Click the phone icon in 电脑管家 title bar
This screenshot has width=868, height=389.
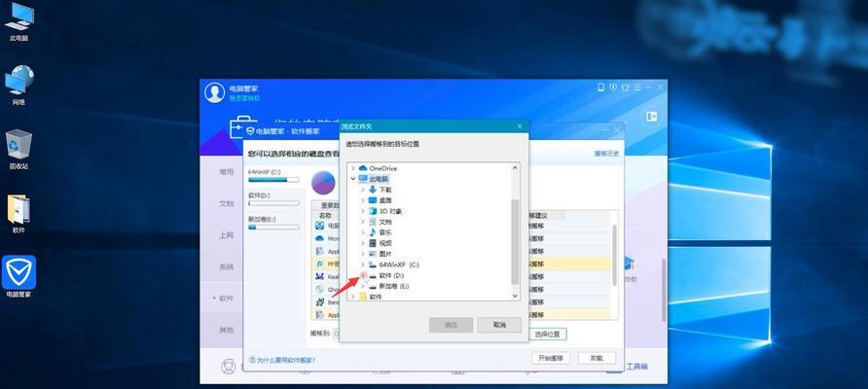[601, 88]
